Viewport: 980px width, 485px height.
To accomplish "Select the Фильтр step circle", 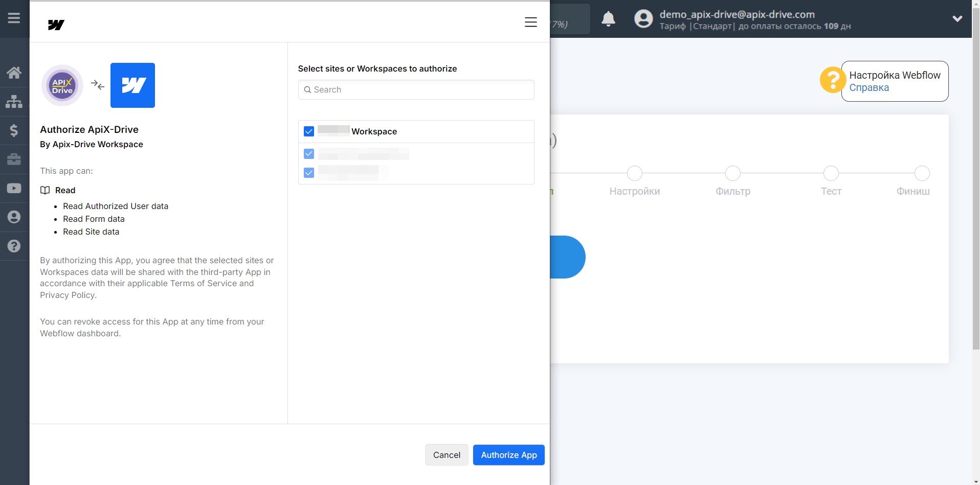I will tap(733, 173).
